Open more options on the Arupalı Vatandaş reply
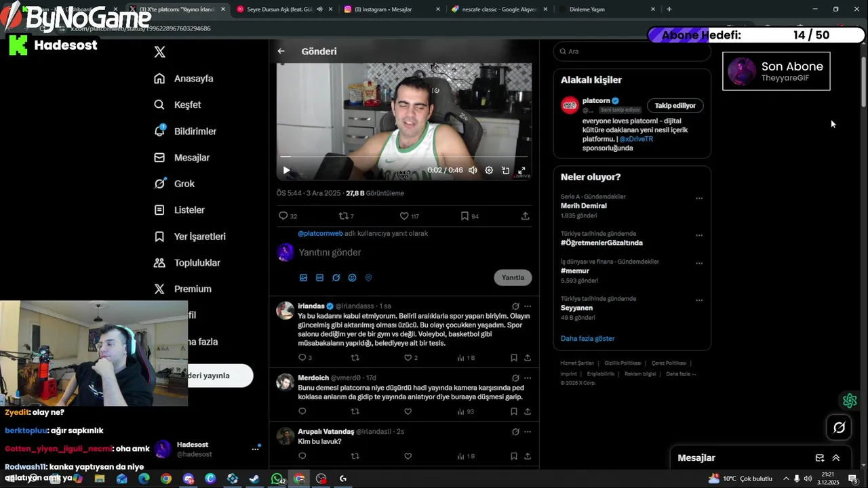Viewport: 868px width, 488px height. pyautogui.click(x=528, y=432)
